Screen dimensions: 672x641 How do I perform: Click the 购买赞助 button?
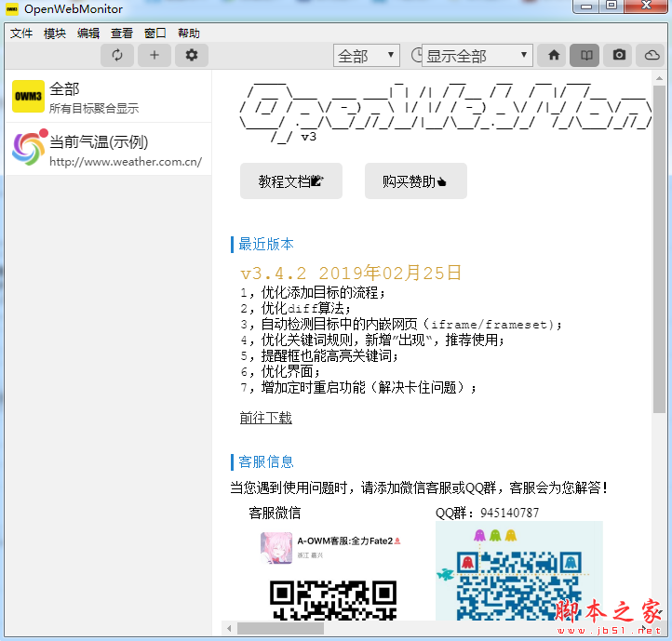pyautogui.click(x=416, y=180)
